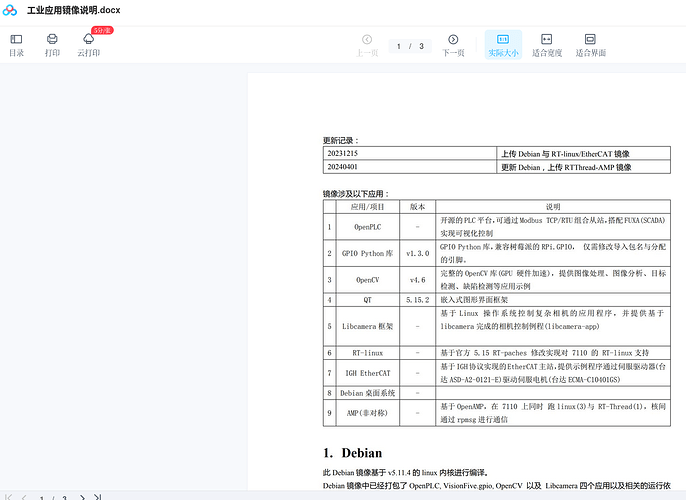Click the AMP(非对称) cell
Viewport: 686px width, 500px height.
368,413
